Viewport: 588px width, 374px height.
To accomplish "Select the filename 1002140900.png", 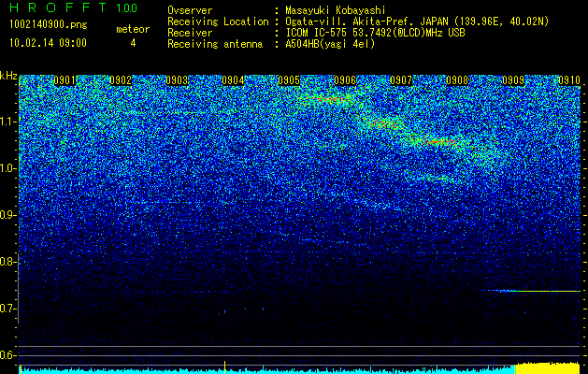I will point(49,24).
